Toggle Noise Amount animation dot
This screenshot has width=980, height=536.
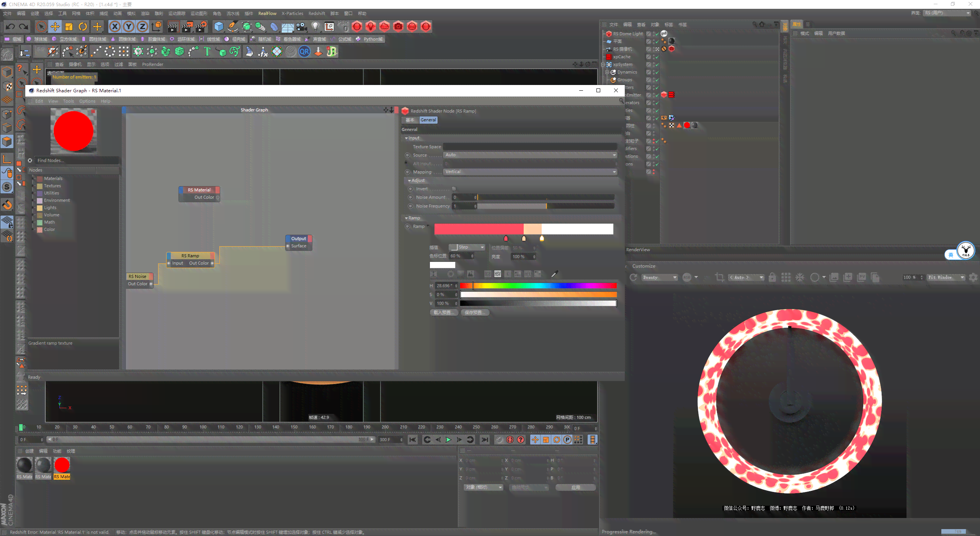(x=410, y=197)
